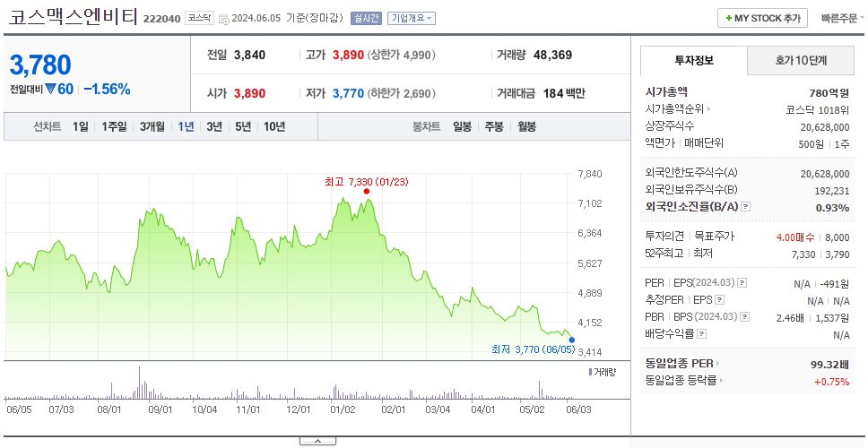
Task: Click the -1.56% change value
Action: point(107,89)
